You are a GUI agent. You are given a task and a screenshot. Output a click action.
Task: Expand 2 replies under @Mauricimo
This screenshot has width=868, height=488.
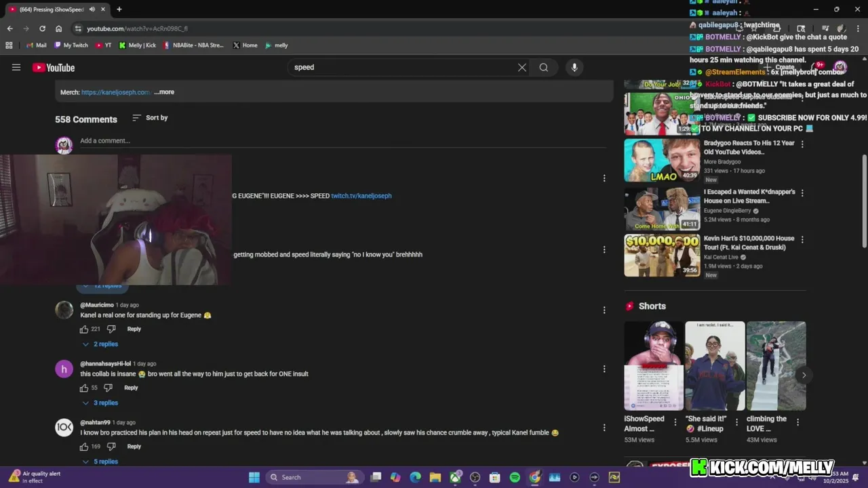click(100, 344)
